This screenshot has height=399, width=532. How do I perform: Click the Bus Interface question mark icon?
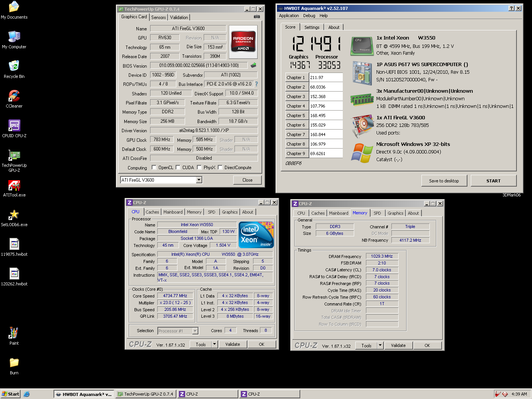coord(256,84)
